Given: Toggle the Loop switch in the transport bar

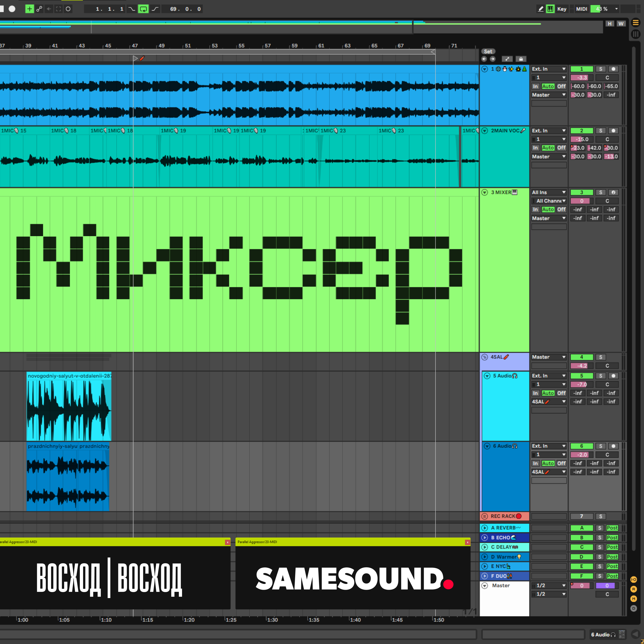Looking at the screenshot, I should point(143,9).
